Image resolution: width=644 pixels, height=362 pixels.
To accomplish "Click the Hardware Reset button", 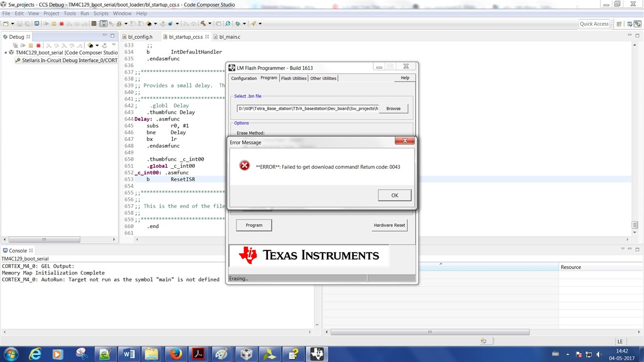I will (390, 225).
